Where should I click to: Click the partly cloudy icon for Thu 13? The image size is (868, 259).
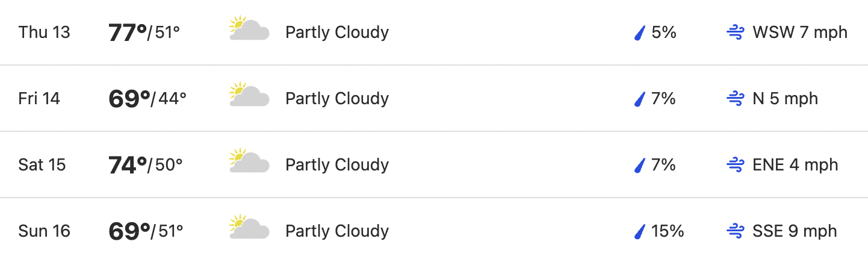coord(249,29)
